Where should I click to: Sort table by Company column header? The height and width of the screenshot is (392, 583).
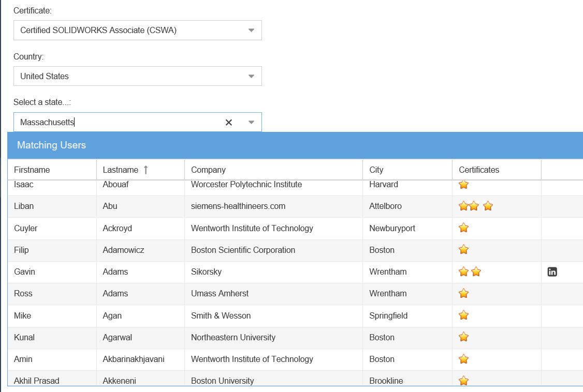pos(208,170)
